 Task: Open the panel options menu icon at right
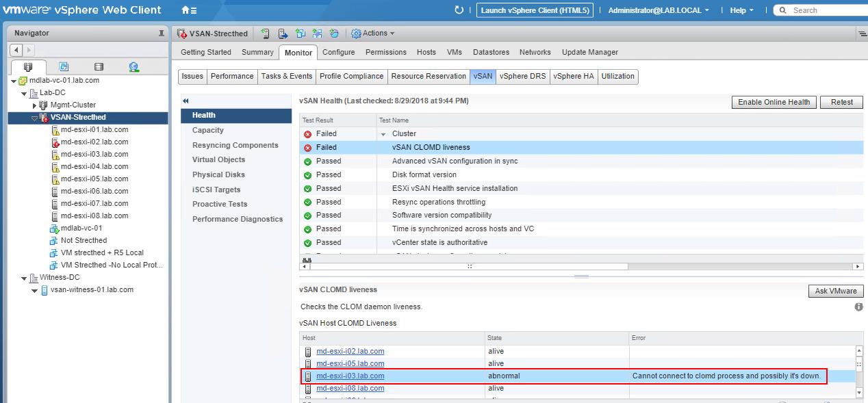tap(862, 34)
